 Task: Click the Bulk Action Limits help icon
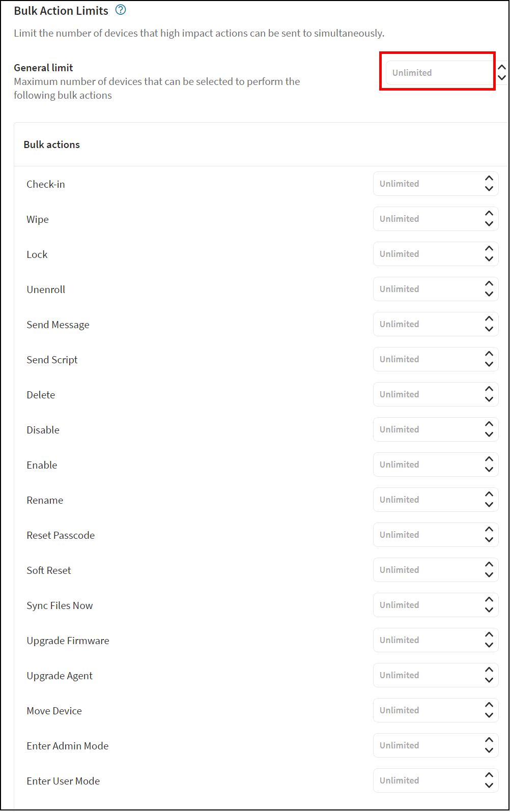121,10
